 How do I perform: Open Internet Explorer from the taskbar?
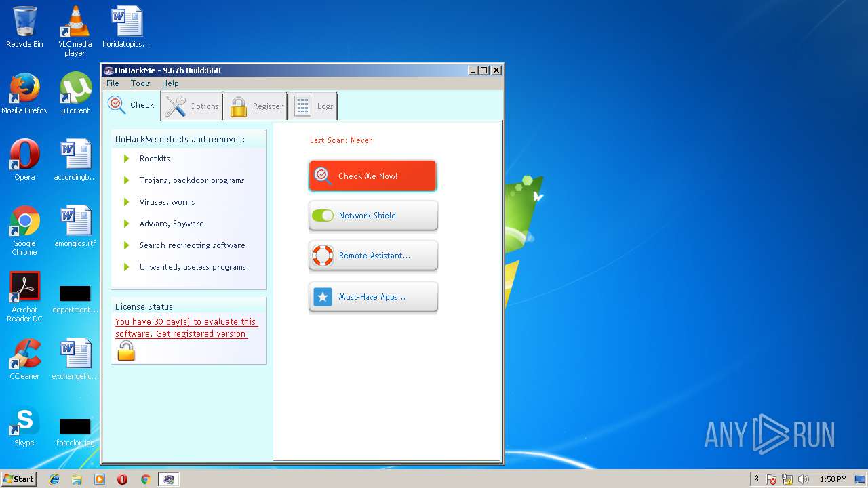pyautogui.click(x=54, y=479)
